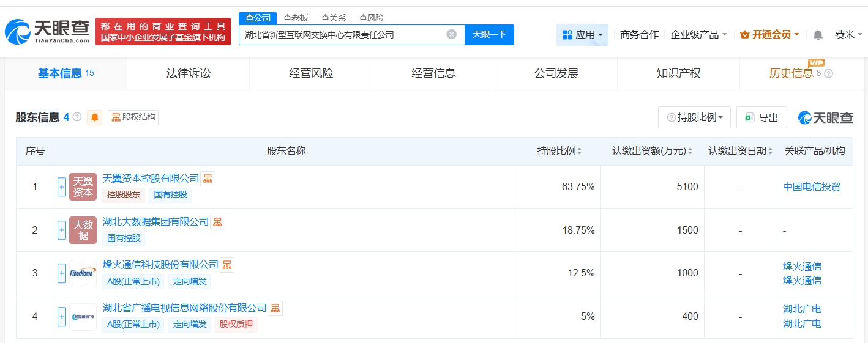Open equity chart icon beside 天翼资本控股有限公司

[x=208, y=179]
